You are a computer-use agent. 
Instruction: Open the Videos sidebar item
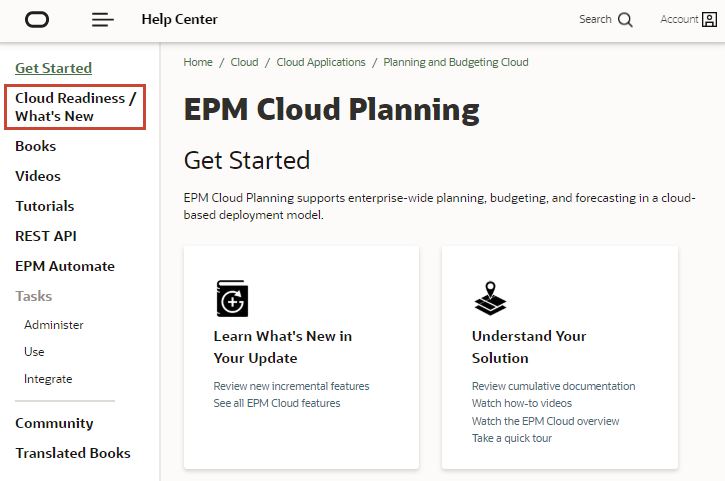click(38, 176)
